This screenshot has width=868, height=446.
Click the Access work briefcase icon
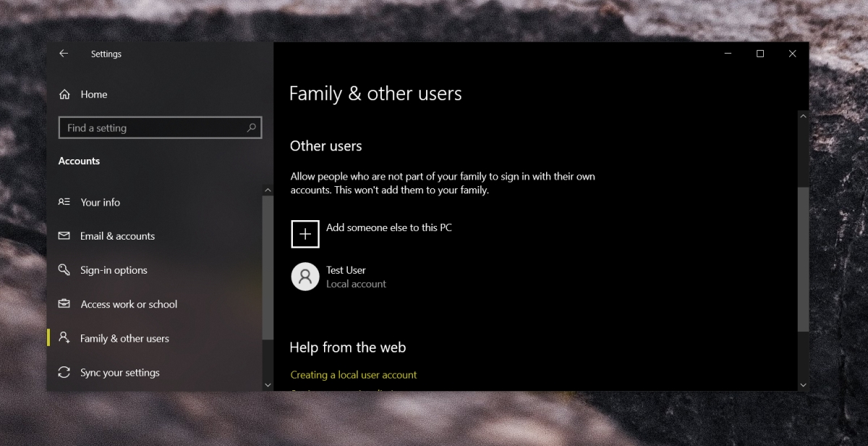coord(64,304)
